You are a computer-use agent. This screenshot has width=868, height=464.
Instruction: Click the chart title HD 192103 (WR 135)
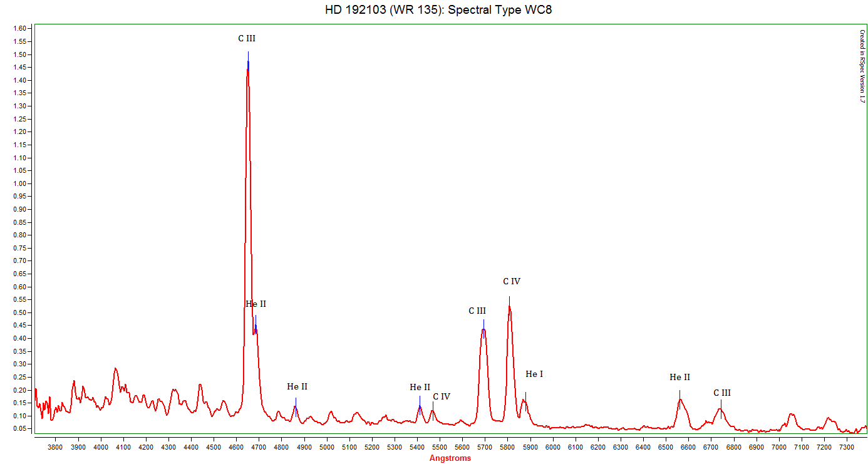pos(384,10)
